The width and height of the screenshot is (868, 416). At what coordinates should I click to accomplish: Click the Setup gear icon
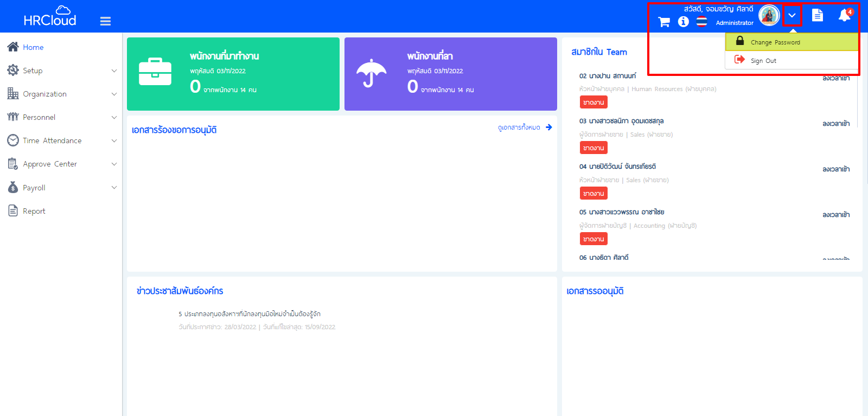[x=13, y=70]
